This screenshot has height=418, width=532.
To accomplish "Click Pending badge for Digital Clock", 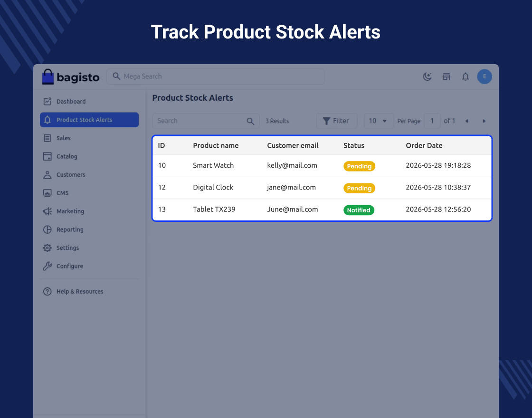I will (359, 188).
